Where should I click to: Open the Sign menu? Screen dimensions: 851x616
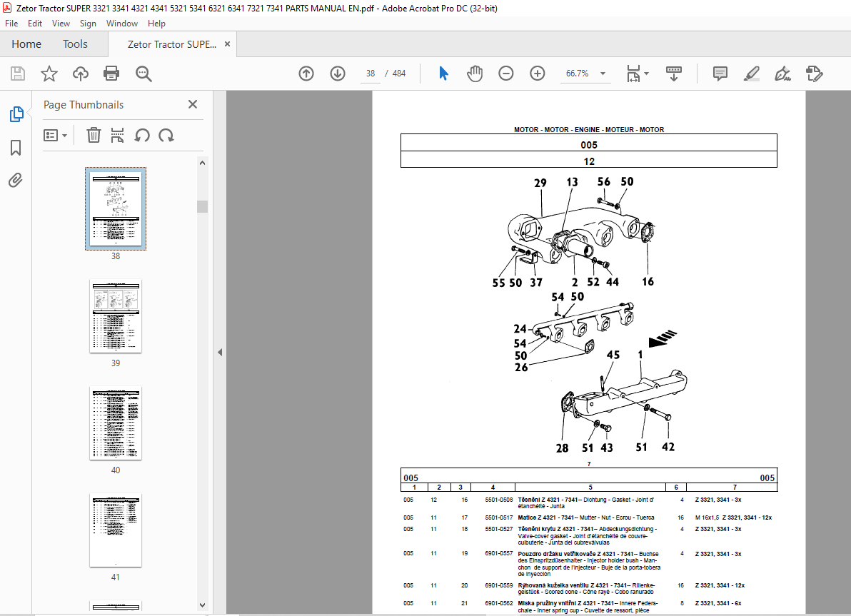[x=88, y=24]
